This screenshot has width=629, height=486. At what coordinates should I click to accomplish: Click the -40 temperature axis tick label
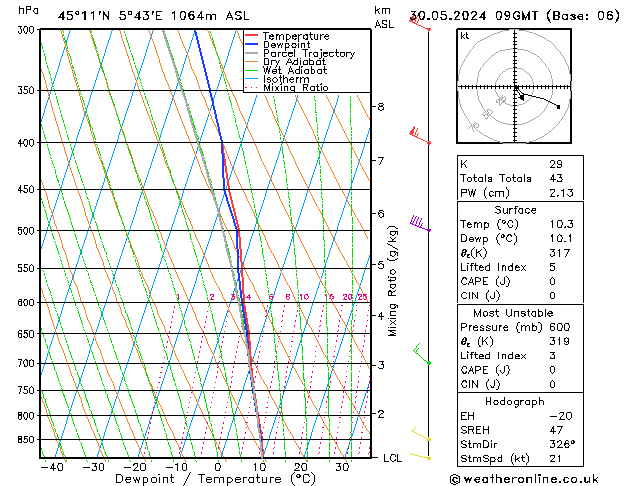(x=52, y=468)
